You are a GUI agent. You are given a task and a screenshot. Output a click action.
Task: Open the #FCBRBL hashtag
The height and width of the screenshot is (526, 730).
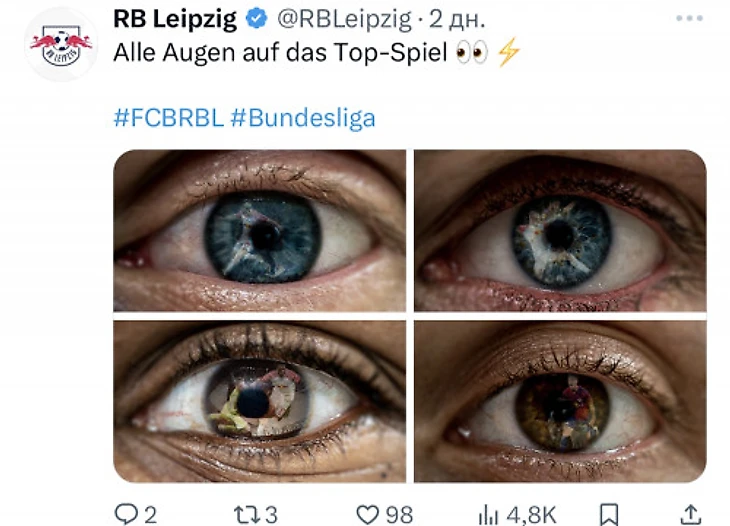coord(169,118)
